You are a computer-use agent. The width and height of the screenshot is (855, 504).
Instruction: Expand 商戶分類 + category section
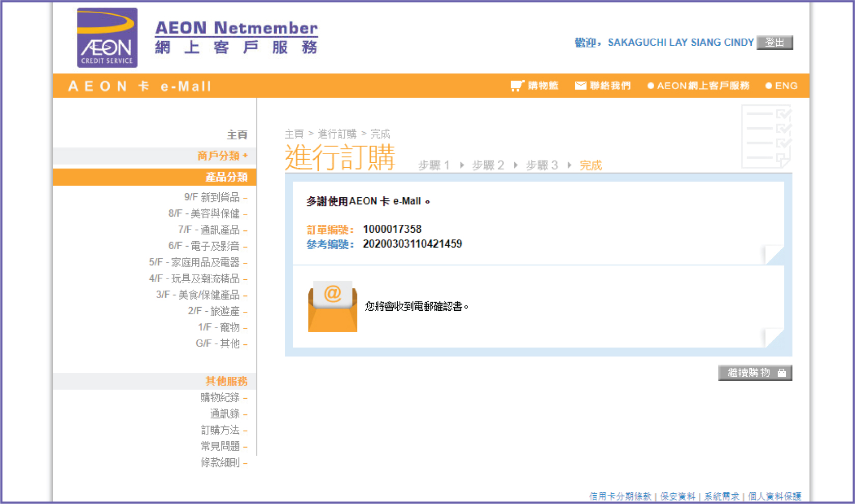coord(222,156)
